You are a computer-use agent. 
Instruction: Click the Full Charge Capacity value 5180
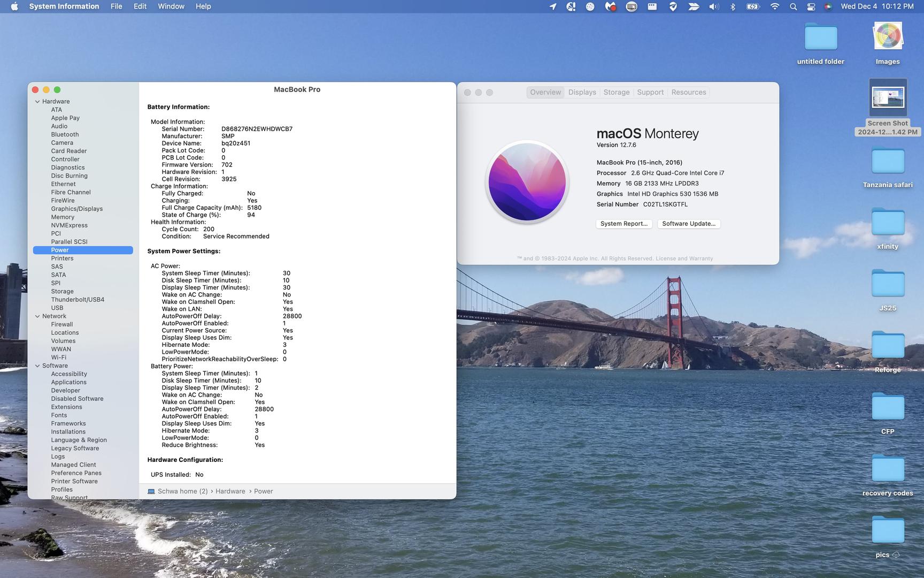click(x=255, y=208)
